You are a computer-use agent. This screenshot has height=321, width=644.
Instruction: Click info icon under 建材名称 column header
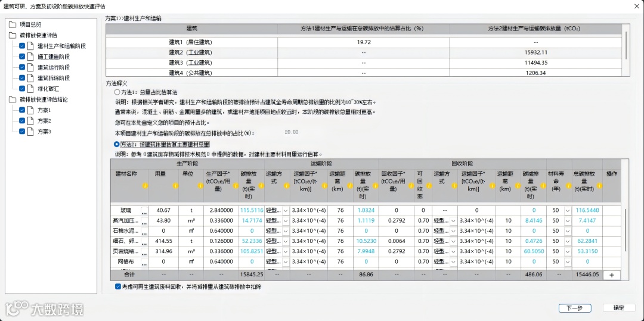click(144, 186)
